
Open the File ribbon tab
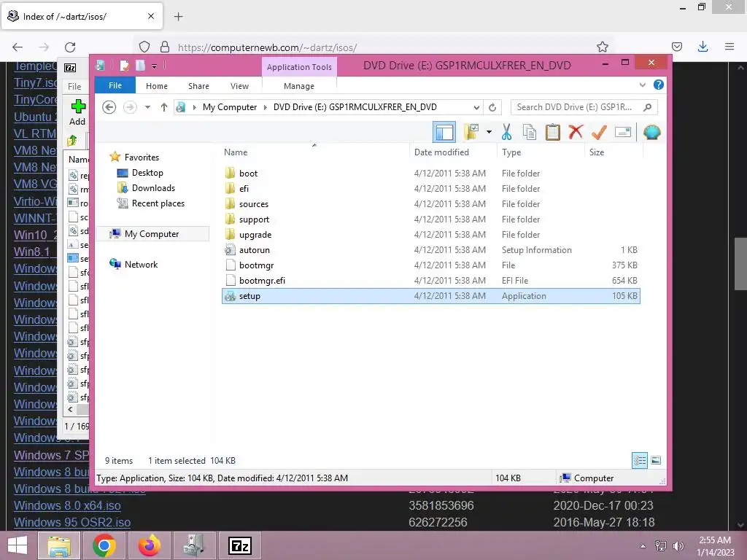click(115, 85)
